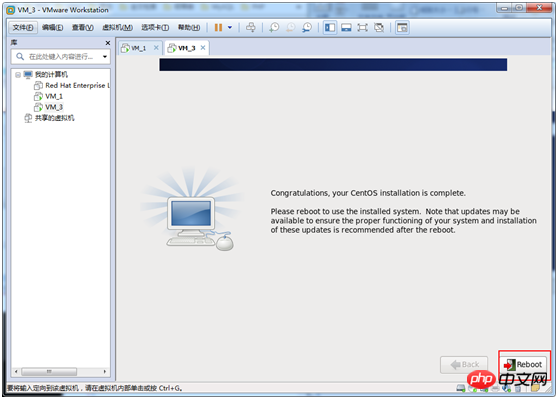
Task: Take a snapshot of this virtual machine
Action: coord(274,27)
